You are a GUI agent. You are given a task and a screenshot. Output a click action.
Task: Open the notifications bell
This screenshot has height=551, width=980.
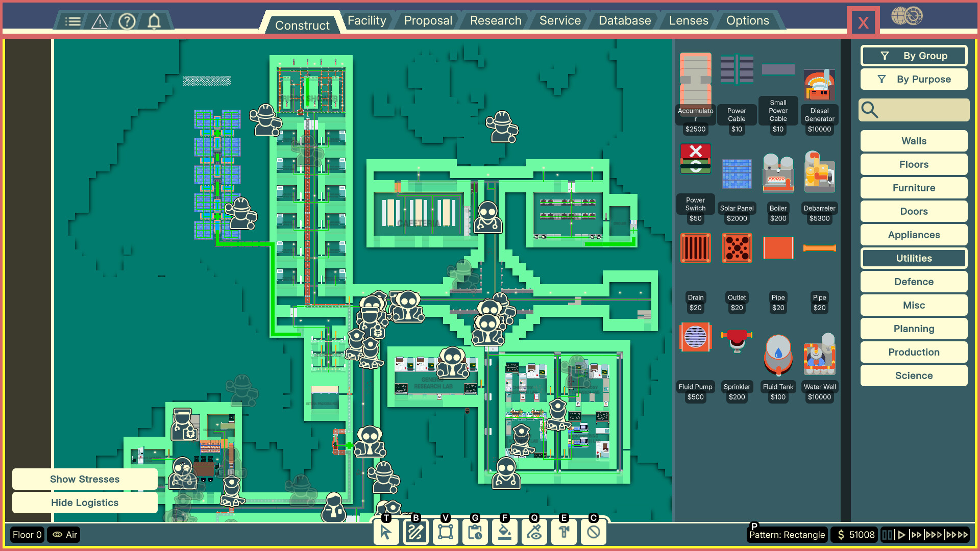[155, 21]
